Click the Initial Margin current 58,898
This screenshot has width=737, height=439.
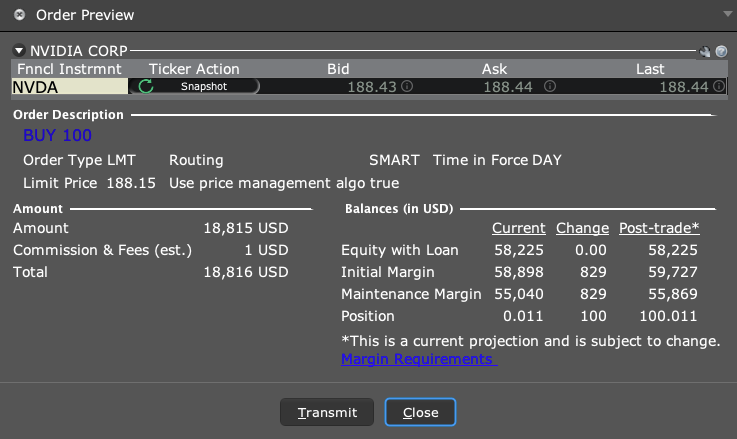click(518, 272)
